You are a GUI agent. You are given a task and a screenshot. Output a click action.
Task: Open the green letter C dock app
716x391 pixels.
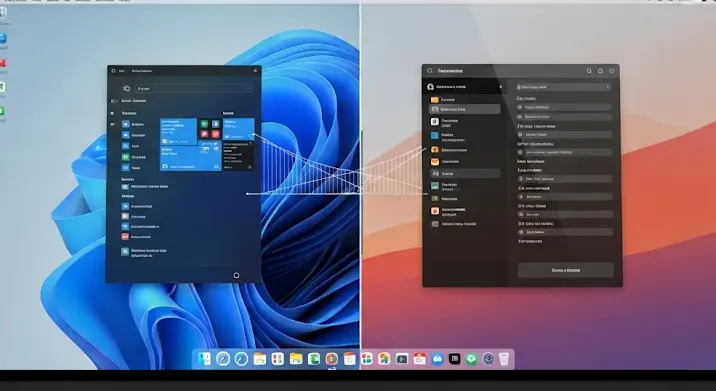(x=313, y=359)
